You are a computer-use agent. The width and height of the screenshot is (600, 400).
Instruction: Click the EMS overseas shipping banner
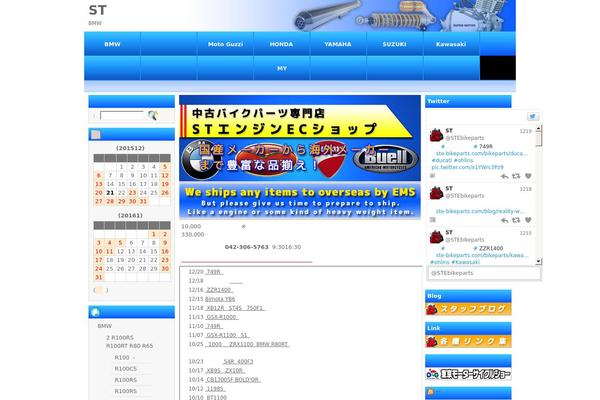[300, 201]
